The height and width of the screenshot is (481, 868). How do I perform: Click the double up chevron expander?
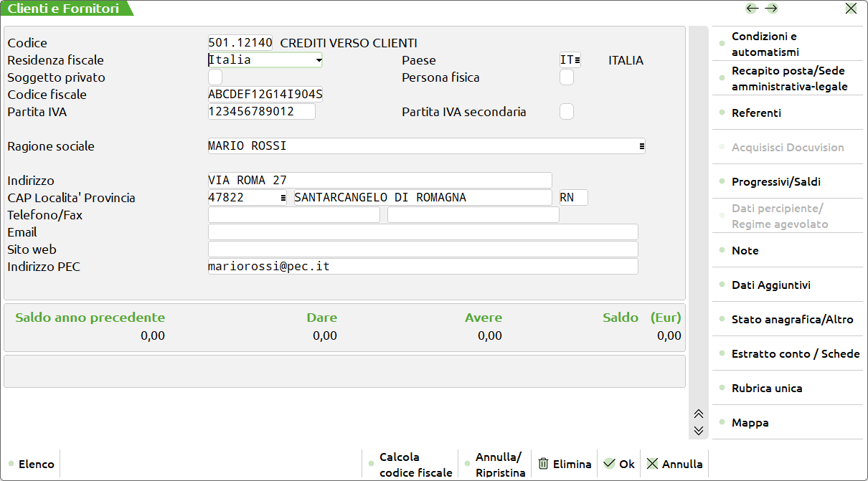[x=698, y=414]
